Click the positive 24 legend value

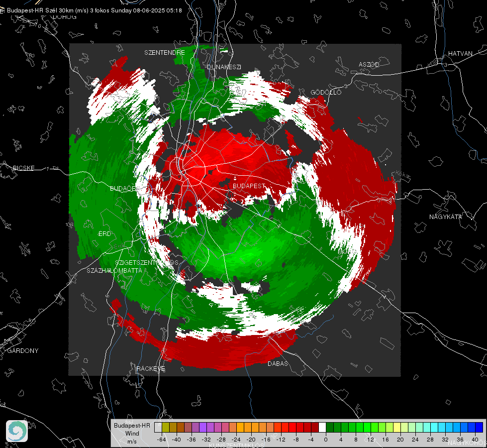(415, 440)
